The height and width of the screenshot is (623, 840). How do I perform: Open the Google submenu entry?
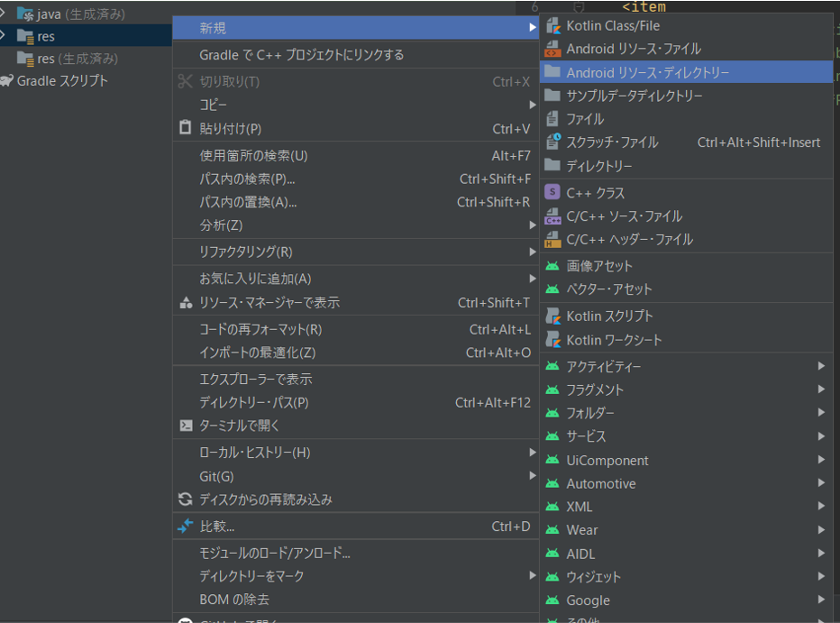coord(686,600)
